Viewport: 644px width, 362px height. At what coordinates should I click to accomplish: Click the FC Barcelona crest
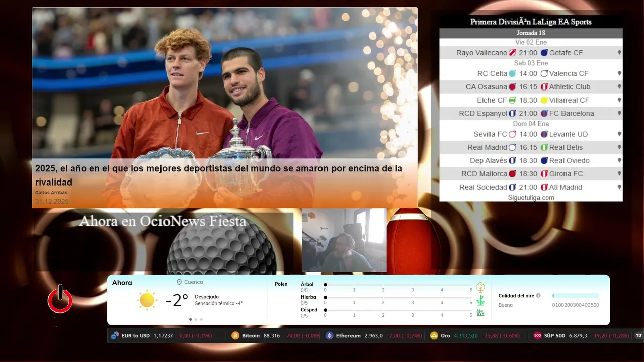click(x=544, y=113)
